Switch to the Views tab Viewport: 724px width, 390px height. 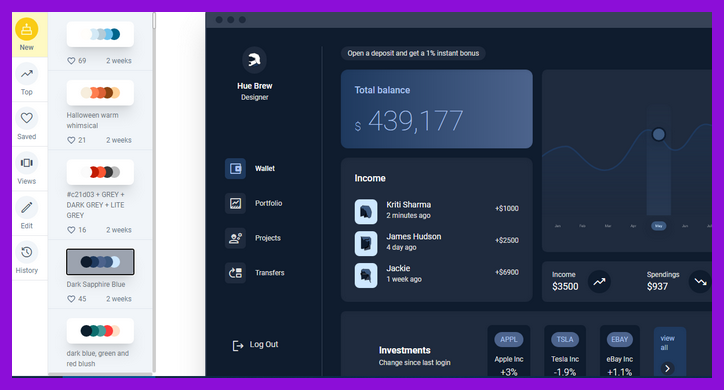[x=27, y=169]
